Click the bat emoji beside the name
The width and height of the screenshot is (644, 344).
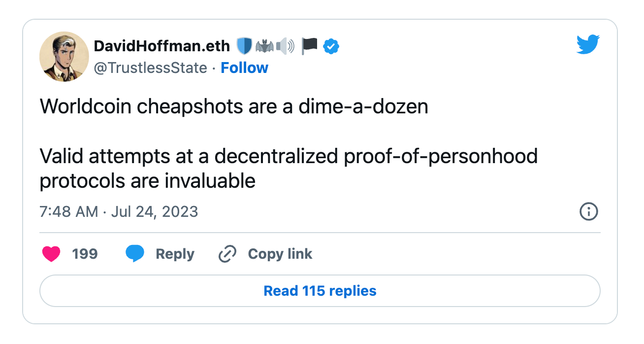[x=264, y=46]
